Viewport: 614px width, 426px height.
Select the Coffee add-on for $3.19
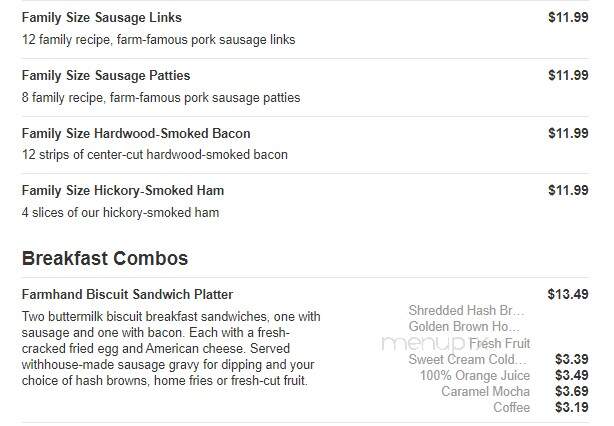[512, 408]
